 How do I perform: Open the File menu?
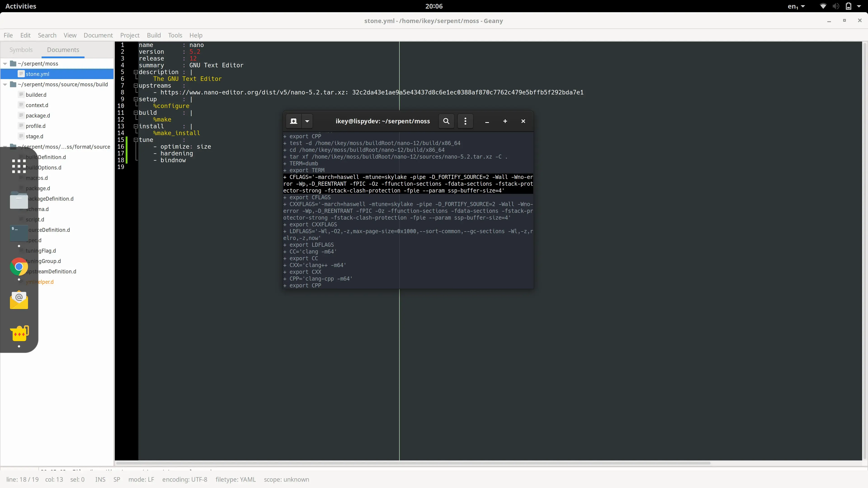click(x=8, y=35)
